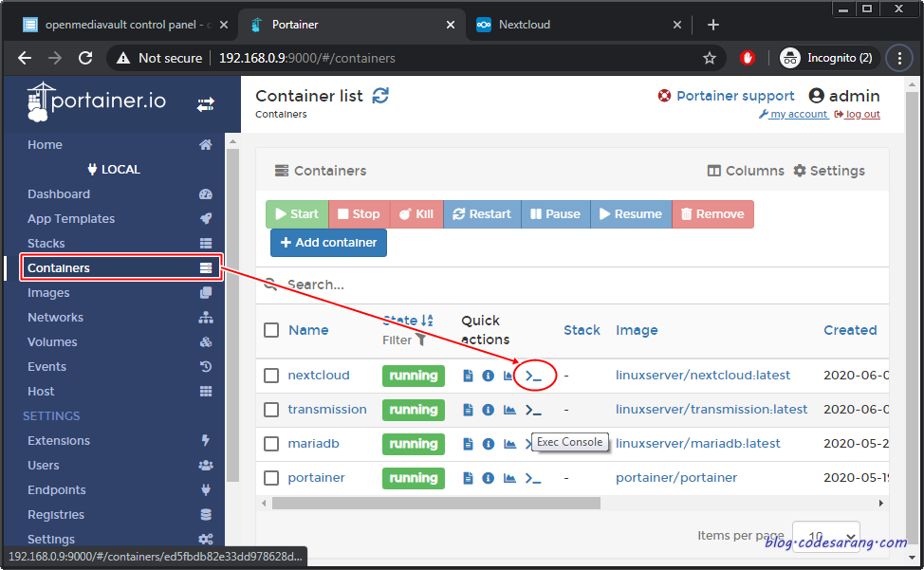Open logs icon for mariadb container
The height and width of the screenshot is (570, 924).
pyautogui.click(x=468, y=444)
